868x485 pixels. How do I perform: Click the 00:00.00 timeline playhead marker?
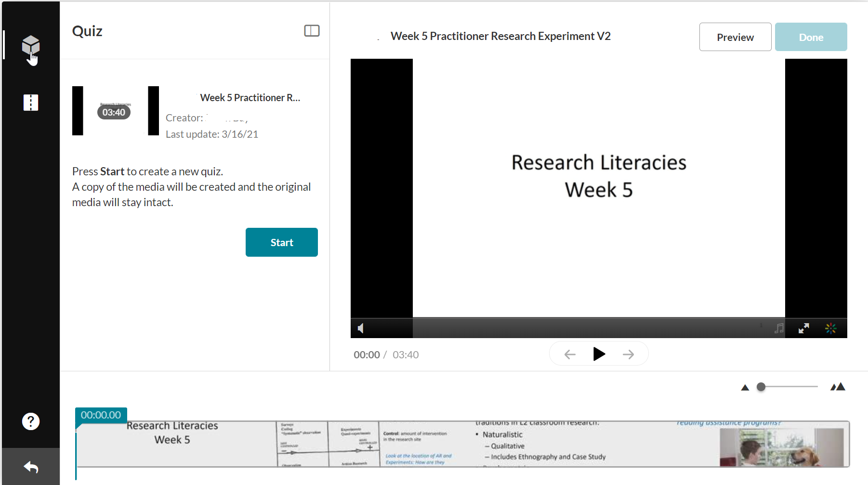coord(101,415)
